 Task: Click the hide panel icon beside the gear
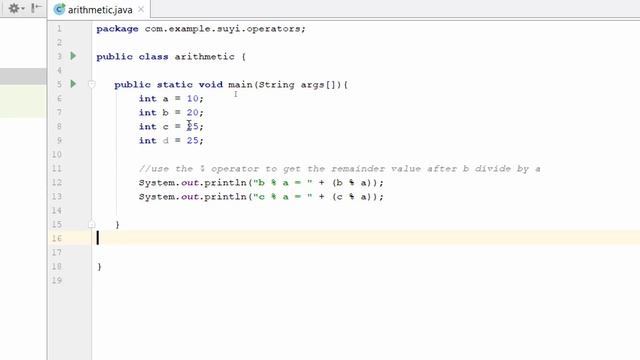(36, 8)
